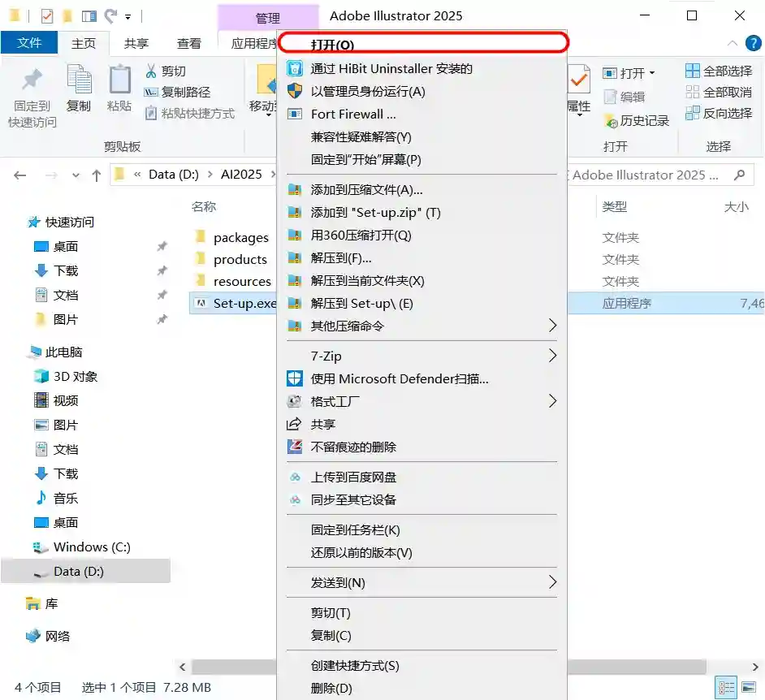The width and height of the screenshot is (765, 700).
Task: Choose Select All in ribbon
Action: [x=719, y=71]
